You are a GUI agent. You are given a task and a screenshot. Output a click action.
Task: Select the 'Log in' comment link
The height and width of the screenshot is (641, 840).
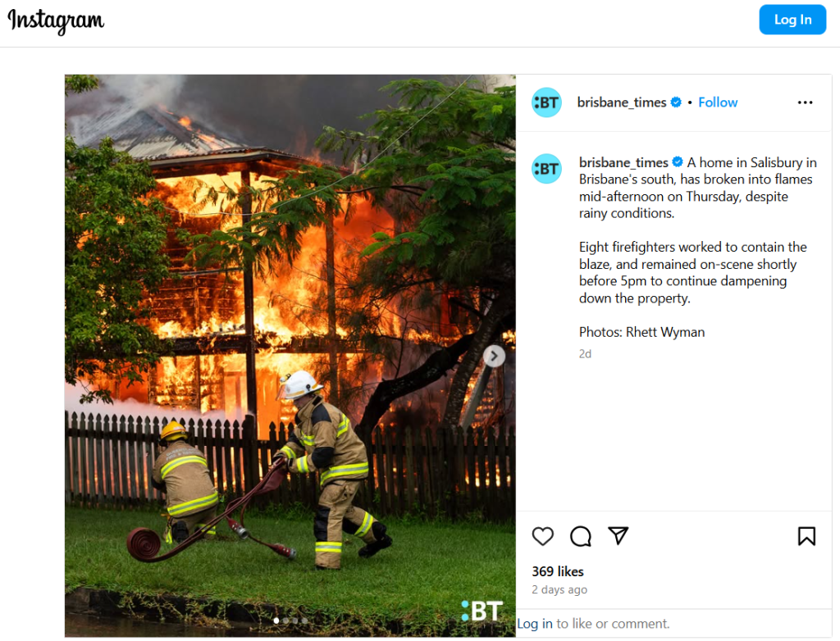pos(535,624)
